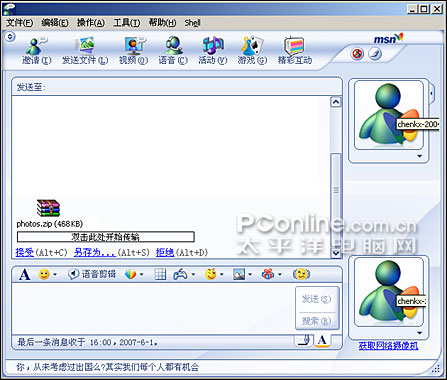Screen dimensions: 447x380
Task: Accept (接受) the photos.zip file transfer
Action: (25, 252)
